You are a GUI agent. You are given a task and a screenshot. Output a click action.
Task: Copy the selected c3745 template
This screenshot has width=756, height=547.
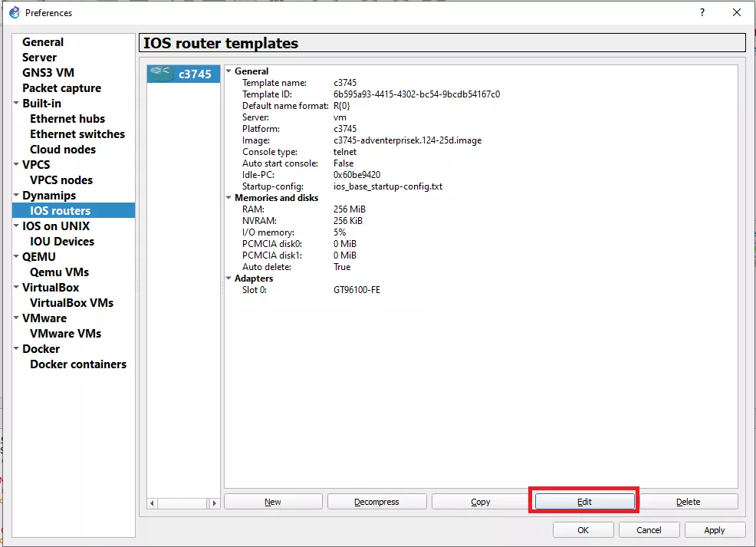pyautogui.click(x=480, y=502)
